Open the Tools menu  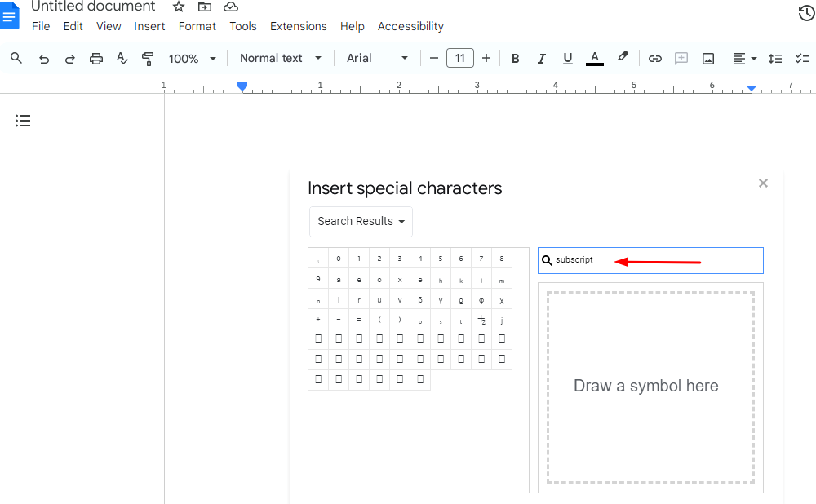click(242, 26)
